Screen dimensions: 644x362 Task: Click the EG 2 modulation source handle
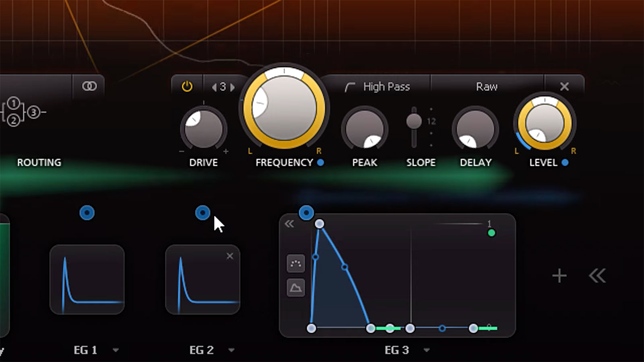coord(202,213)
